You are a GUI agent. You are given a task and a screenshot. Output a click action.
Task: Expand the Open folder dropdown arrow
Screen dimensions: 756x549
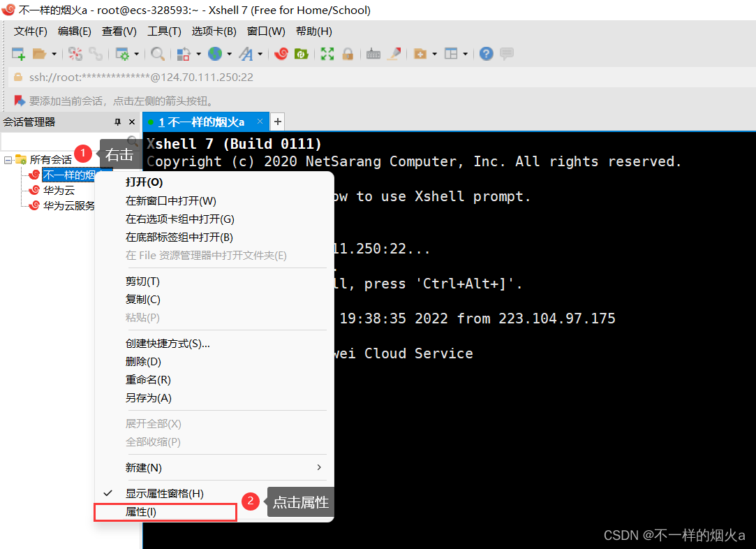[54, 54]
